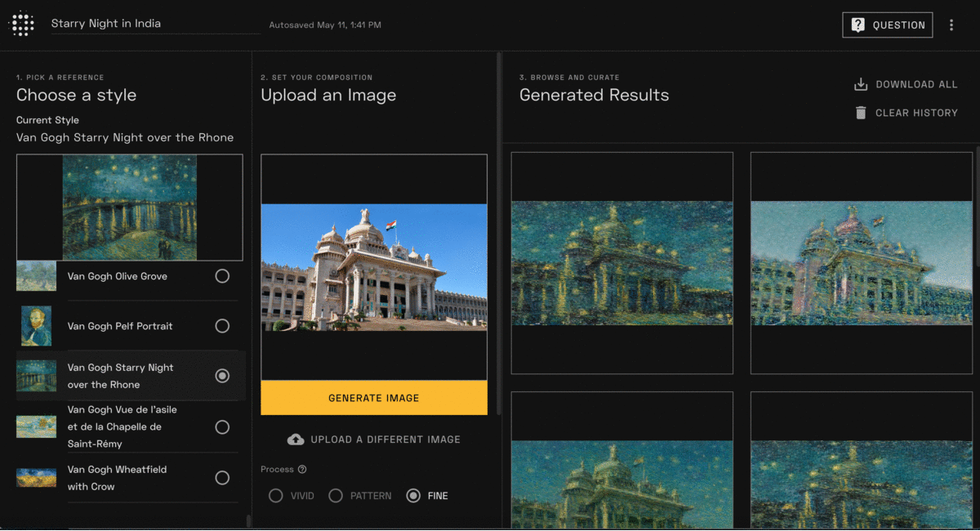Click UPLOAD A DIFFERENT IMAGE
Image resolution: width=980 pixels, height=531 pixels.
pos(384,439)
